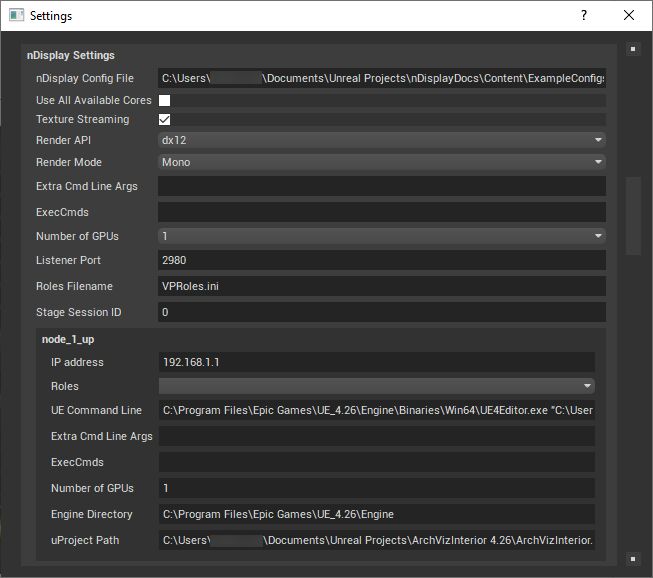Image resolution: width=653 pixels, height=578 pixels.
Task: Expand the nDisplay Number of GPUs dropdown
Action: (381, 236)
